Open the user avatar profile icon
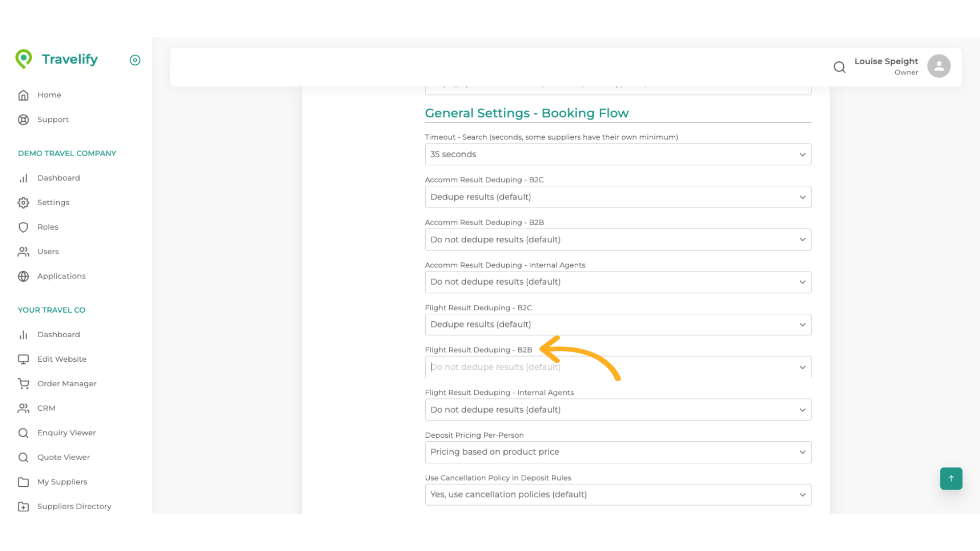The width and height of the screenshot is (980, 551). click(939, 66)
